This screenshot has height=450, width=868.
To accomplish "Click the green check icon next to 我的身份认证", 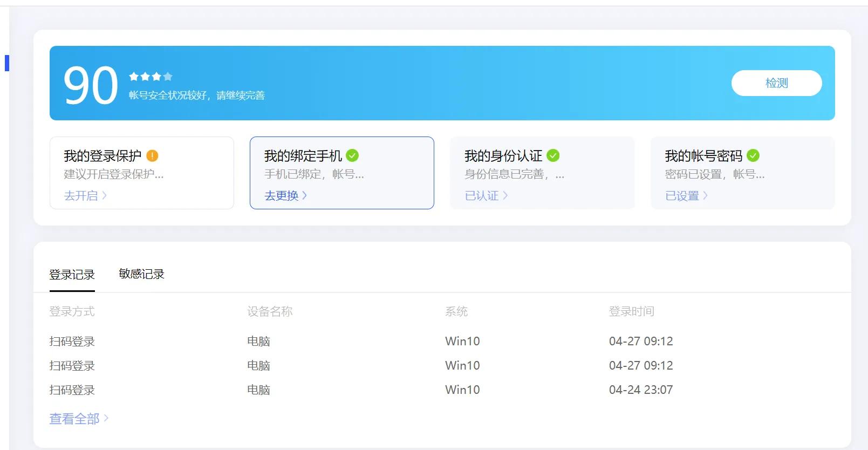I will pos(553,156).
